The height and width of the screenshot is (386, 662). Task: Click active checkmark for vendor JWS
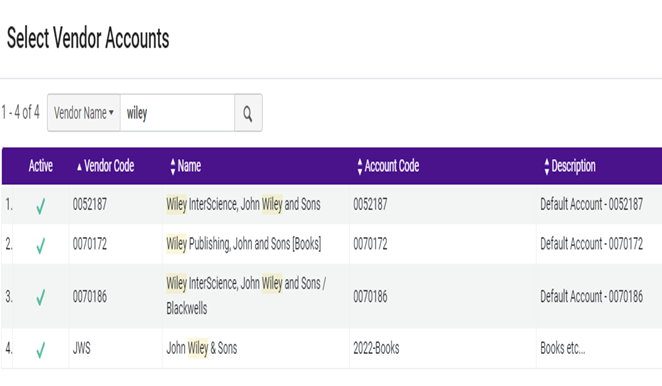(x=41, y=350)
